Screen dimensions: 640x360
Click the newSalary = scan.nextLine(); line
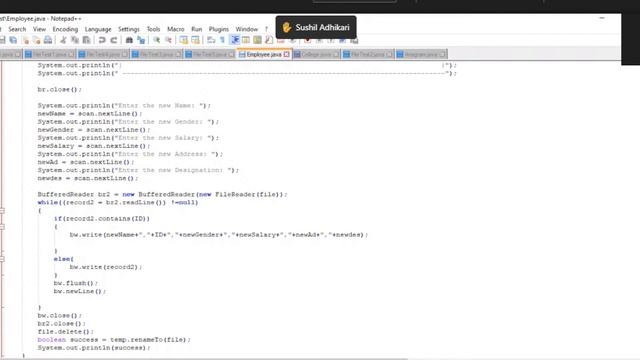pyautogui.click(x=94, y=146)
